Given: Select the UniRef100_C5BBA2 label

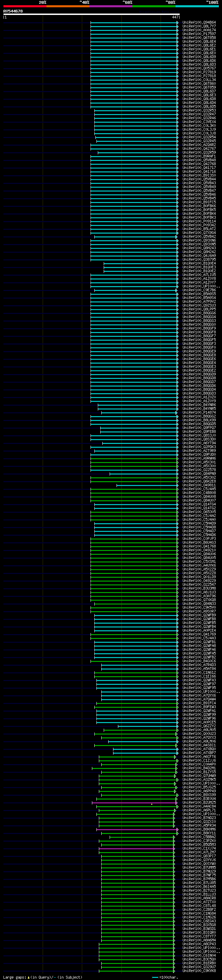Looking at the screenshot, I should (x=199, y=837).
